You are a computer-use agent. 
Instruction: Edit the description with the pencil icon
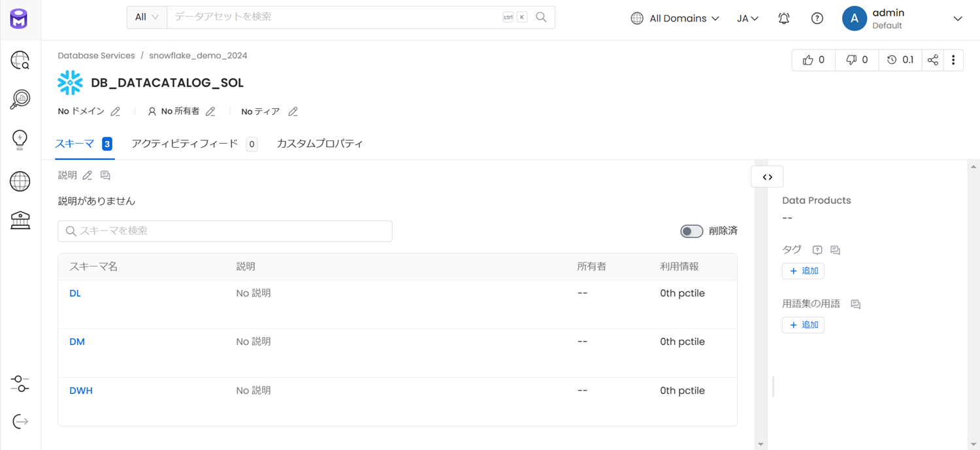pyautogui.click(x=88, y=175)
